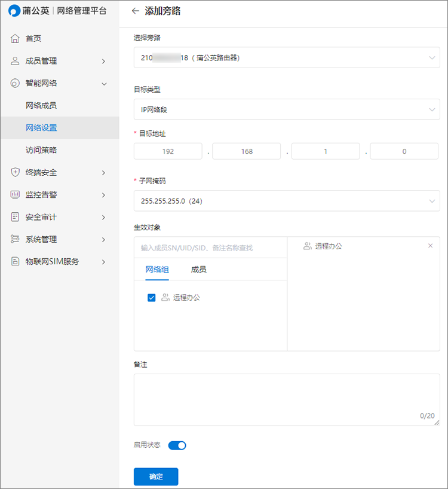
Task: Click the 安全审计 document icon
Action: 16,217
